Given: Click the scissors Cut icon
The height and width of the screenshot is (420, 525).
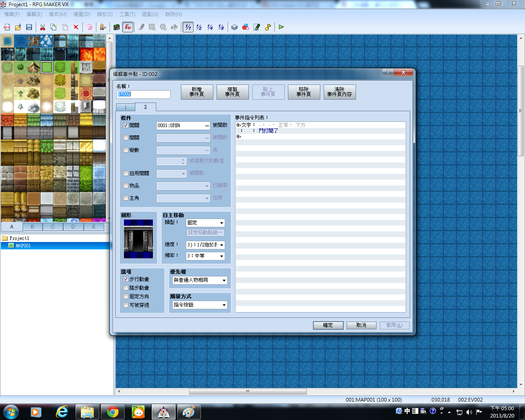Looking at the screenshot, I should (43, 27).
